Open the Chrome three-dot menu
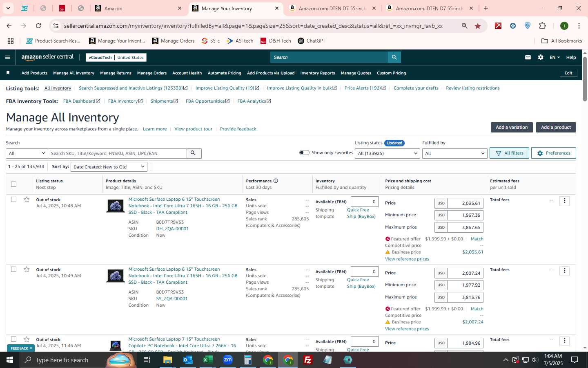Viewport: 588px width, 368px height. tap(579, 26)
